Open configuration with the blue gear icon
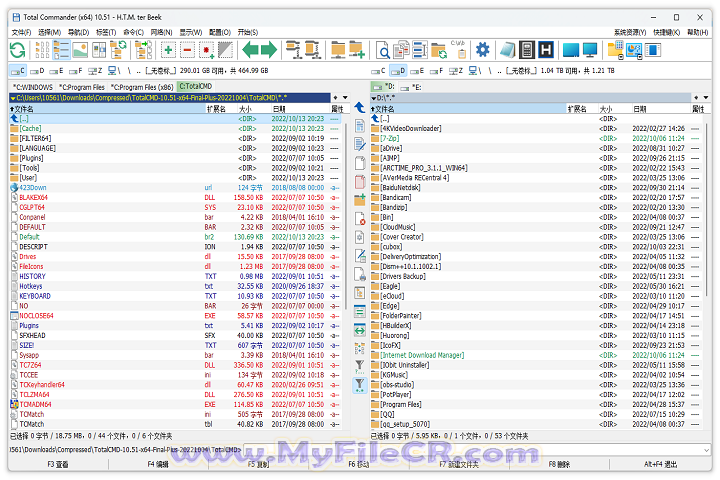 point(483,50)
